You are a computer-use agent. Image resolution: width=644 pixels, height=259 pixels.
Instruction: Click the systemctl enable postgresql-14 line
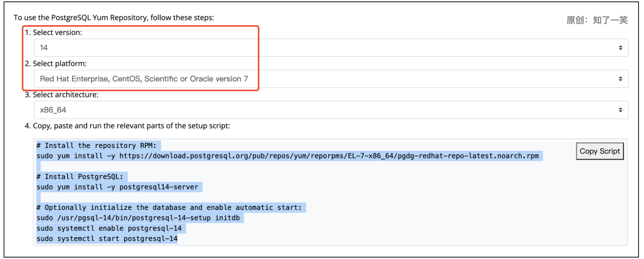[x=109, y=228]
